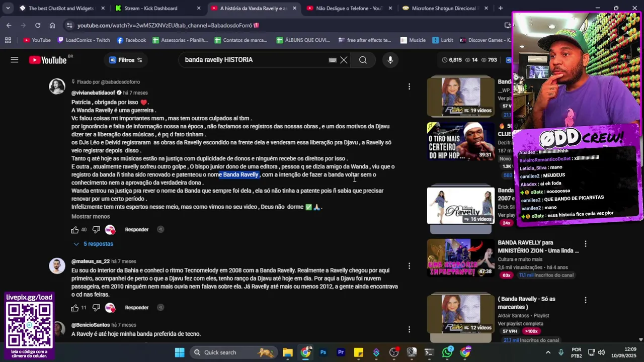Open a new browser tab
This screenshot has height=362, width=644.
[500, 8]
